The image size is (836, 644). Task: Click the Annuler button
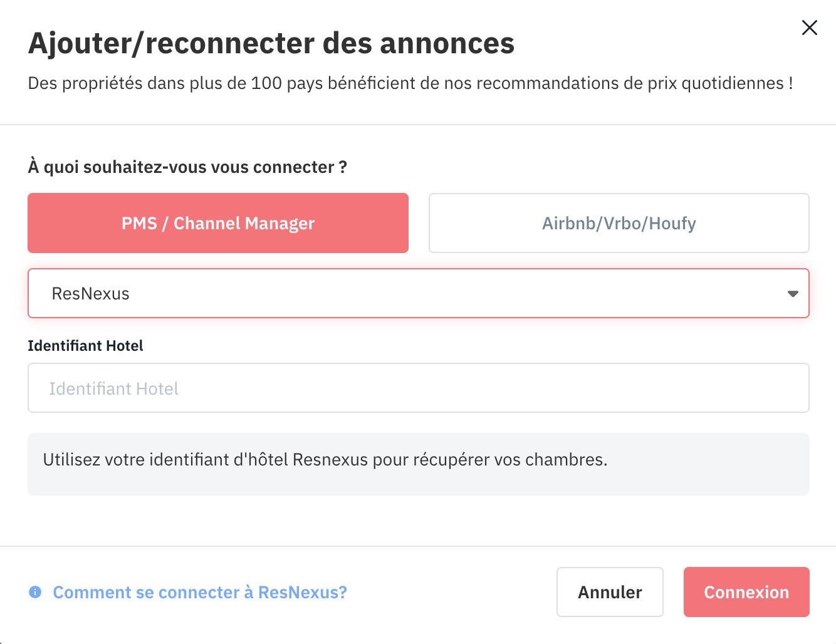coord(610,592)
